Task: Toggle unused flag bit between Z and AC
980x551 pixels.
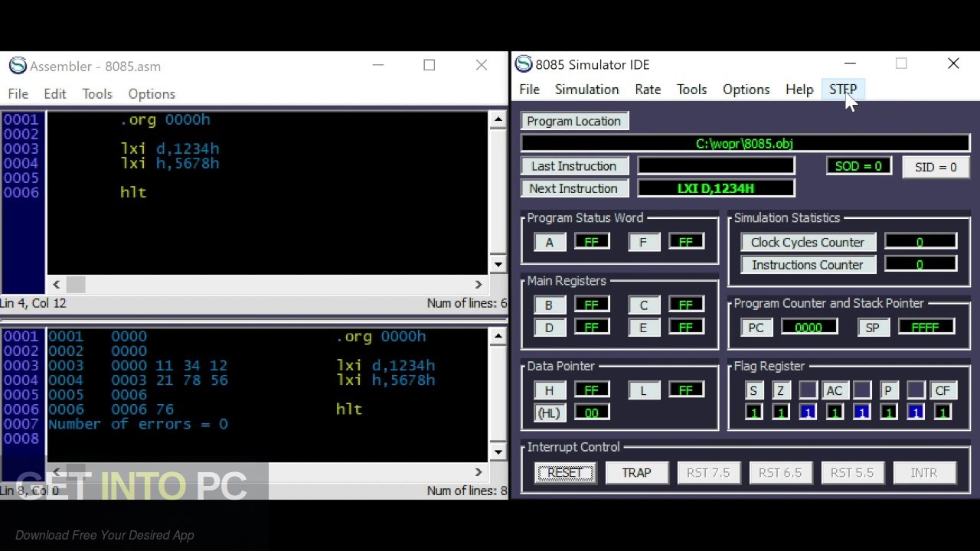Action: pos(808,412)
